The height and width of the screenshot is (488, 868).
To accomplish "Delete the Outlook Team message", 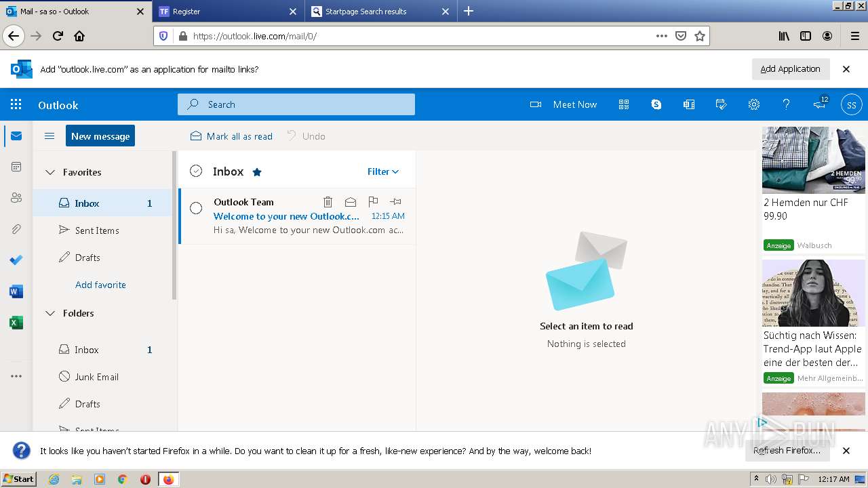I will [328, 202].
